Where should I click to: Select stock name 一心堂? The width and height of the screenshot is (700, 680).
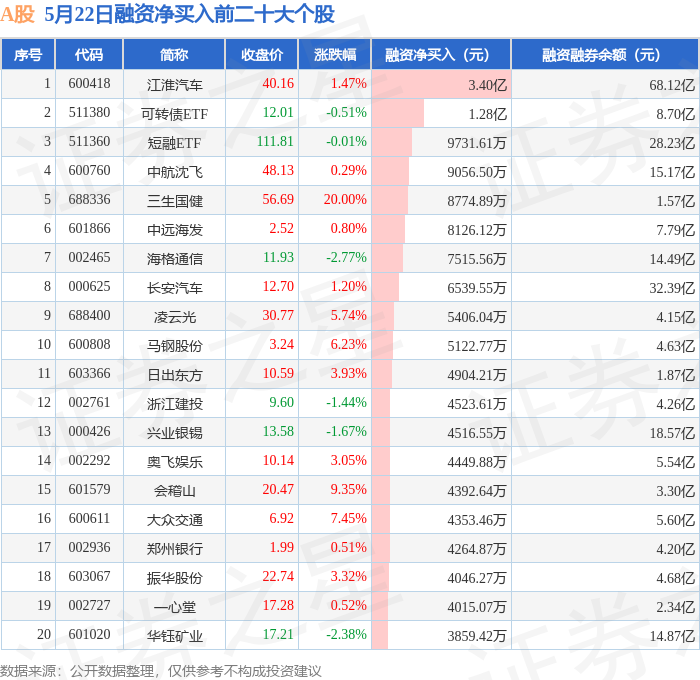point(175,607)
